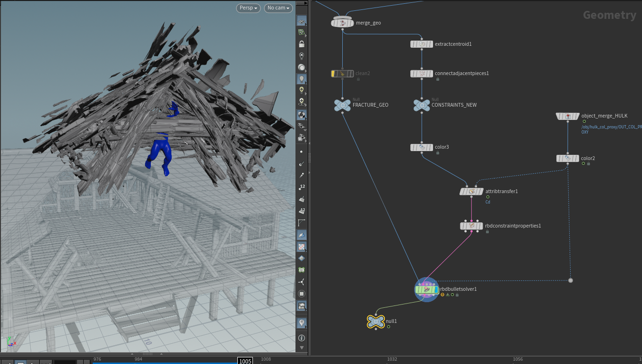Open the viewport info icon

pos(301,338)
